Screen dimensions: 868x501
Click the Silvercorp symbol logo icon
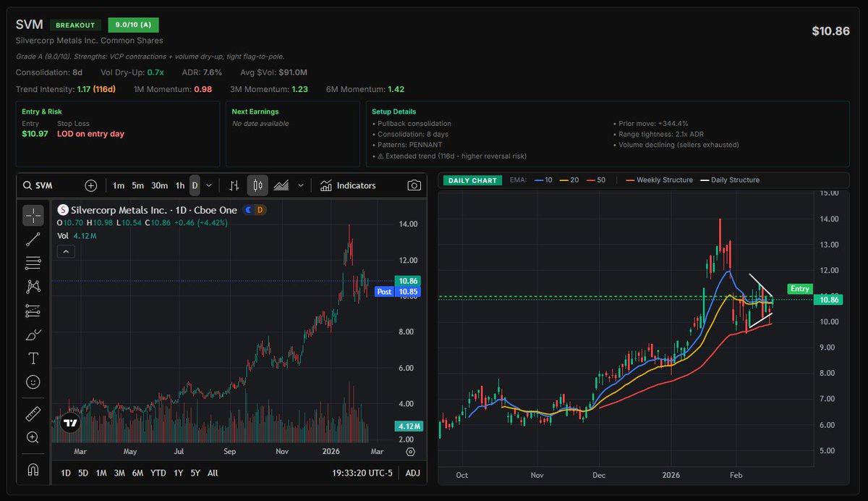(63, 210)
